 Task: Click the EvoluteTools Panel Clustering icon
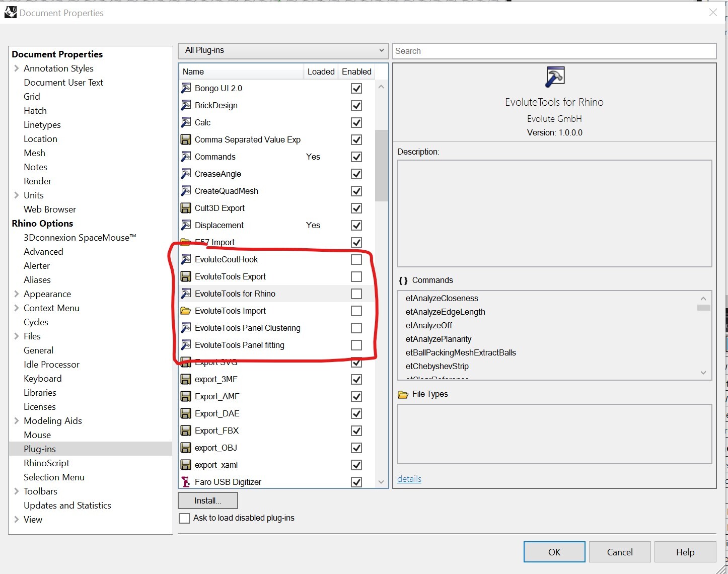186,328
